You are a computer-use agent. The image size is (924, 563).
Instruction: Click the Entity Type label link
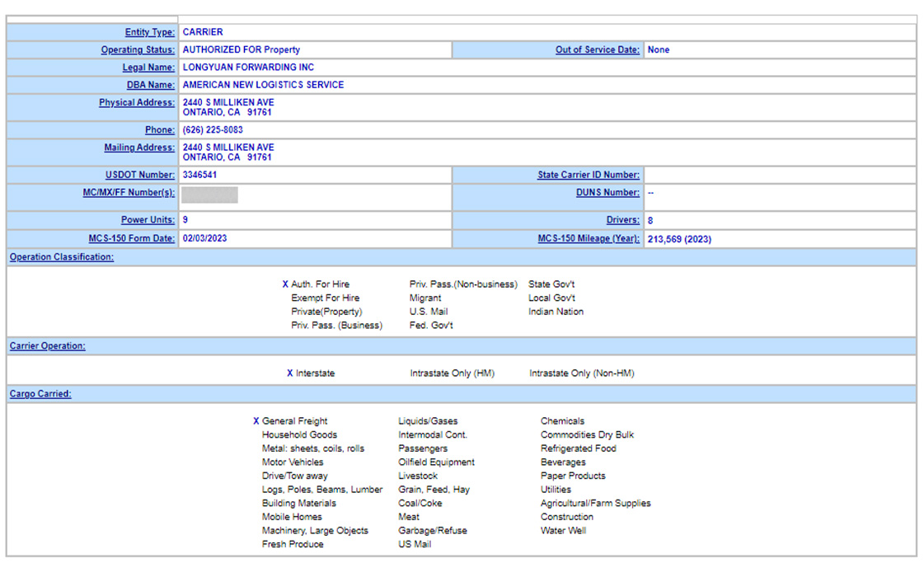149,32
